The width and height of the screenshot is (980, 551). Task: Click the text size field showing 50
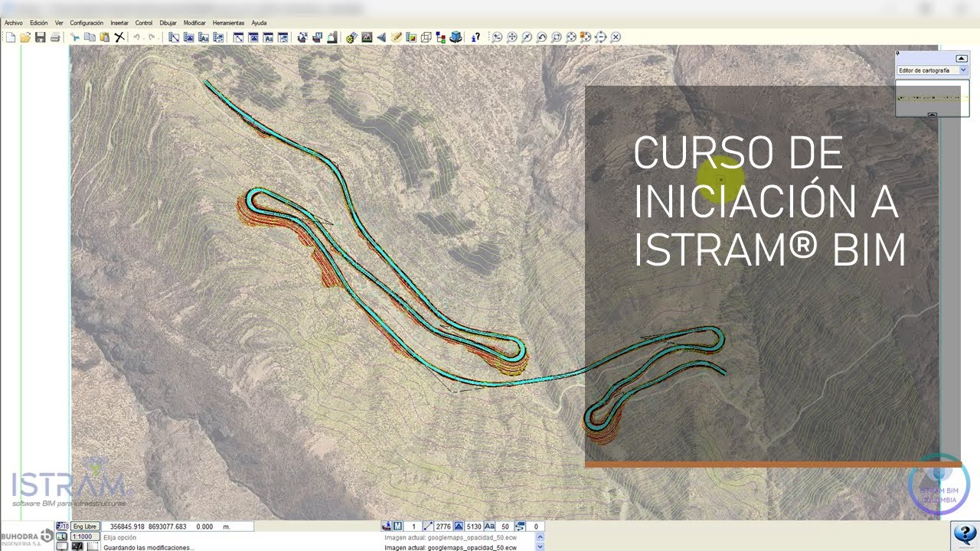coord(505,527)
